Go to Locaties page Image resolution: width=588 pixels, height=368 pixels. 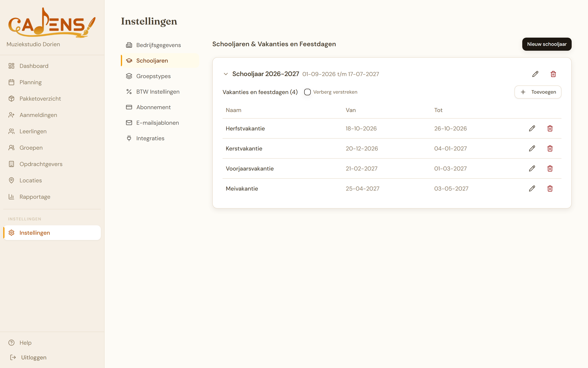(52, 180)
